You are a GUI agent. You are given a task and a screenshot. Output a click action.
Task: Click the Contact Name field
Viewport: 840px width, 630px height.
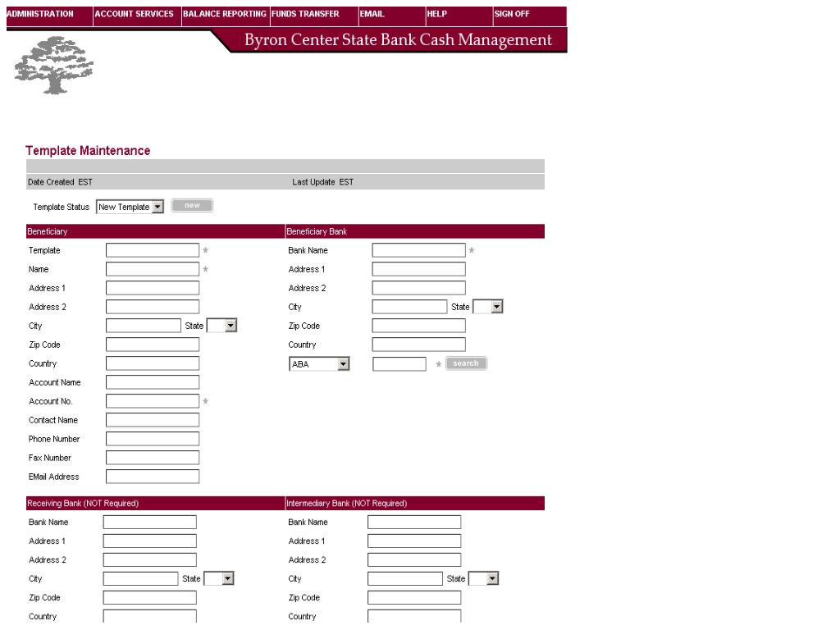pos(153,420)
